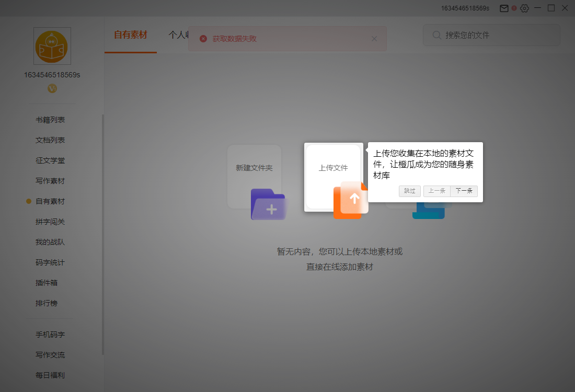Viewport: 575px width, 392px height.
Task: Click the search magnifier icon
Action: tap(436, 35)
